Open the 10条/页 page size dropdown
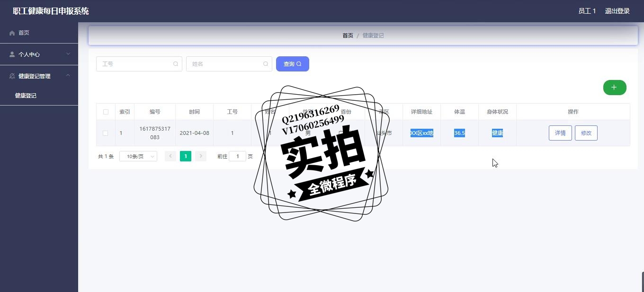644x292 pixels. pyautogui.click(x=138, y=156)
